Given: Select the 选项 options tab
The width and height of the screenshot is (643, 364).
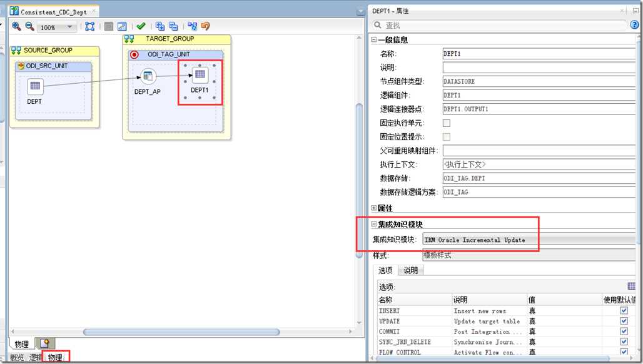Looking at the screenshot, I should pos(385,271).
